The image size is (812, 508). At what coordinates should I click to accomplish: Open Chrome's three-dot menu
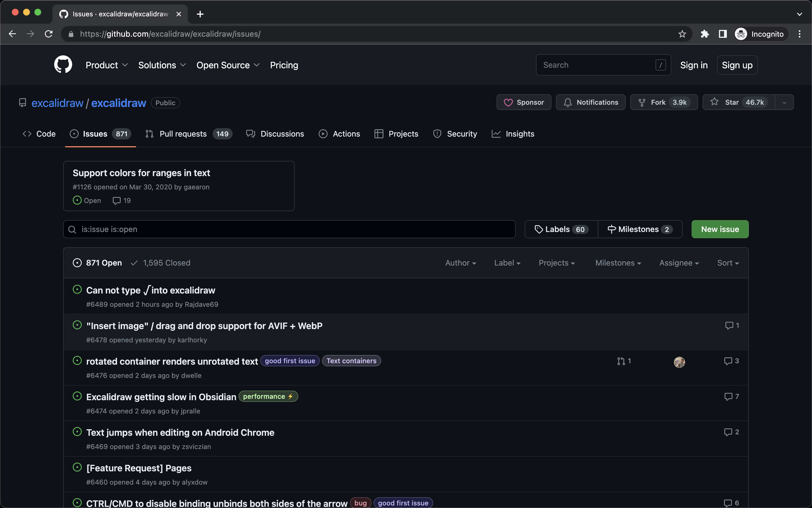click(x=800, y=34)
